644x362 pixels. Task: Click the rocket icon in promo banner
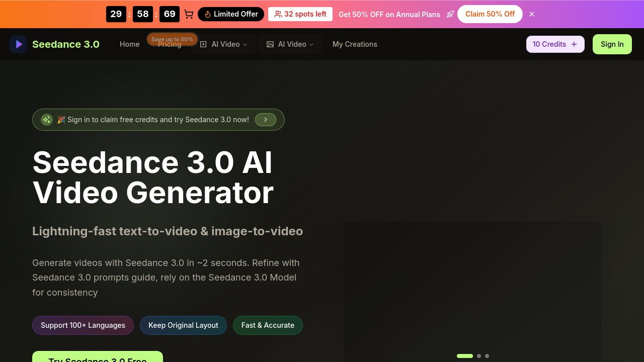pos(450,14)
